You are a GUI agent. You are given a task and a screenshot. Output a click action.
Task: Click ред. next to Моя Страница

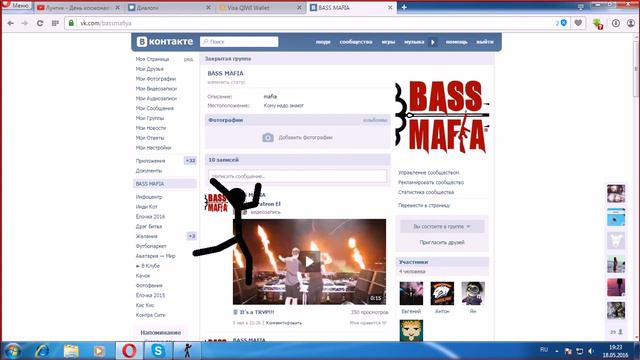click(x=188, y=59)
